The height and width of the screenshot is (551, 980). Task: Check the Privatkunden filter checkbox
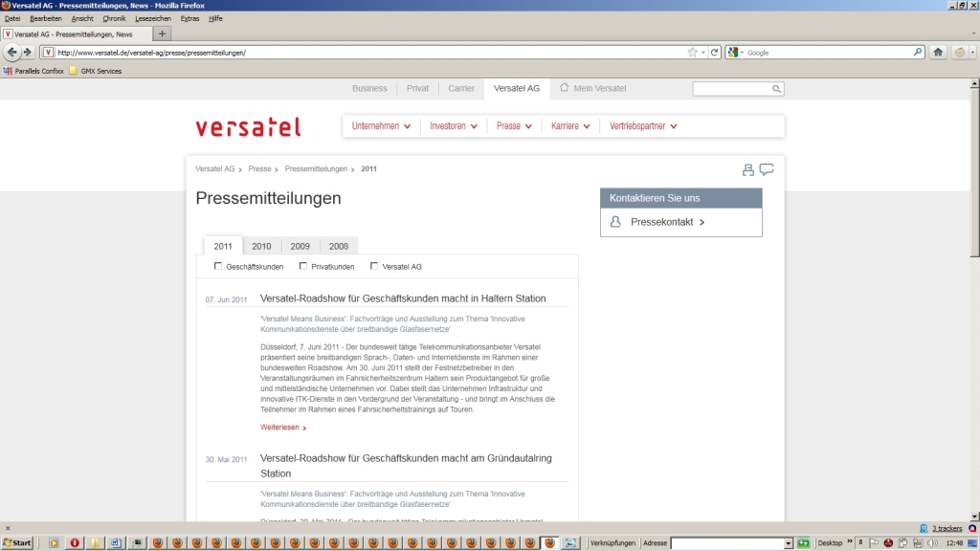(x=303, y=266)
